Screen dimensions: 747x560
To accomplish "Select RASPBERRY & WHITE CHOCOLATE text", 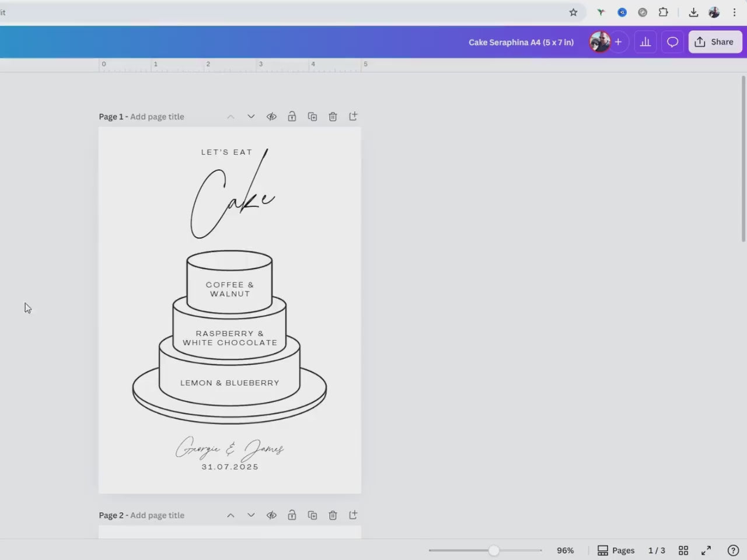I will pos(230,338).
